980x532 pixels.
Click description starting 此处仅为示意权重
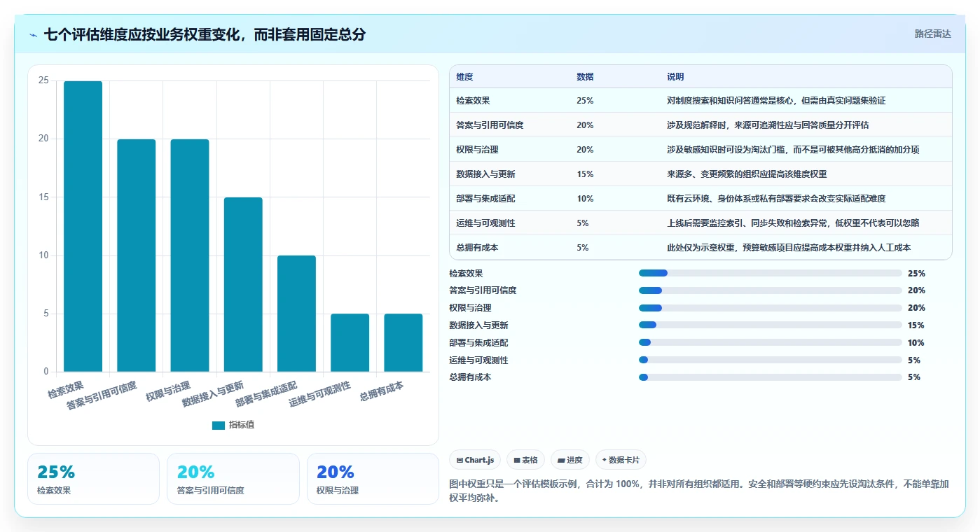click(789, 248)
